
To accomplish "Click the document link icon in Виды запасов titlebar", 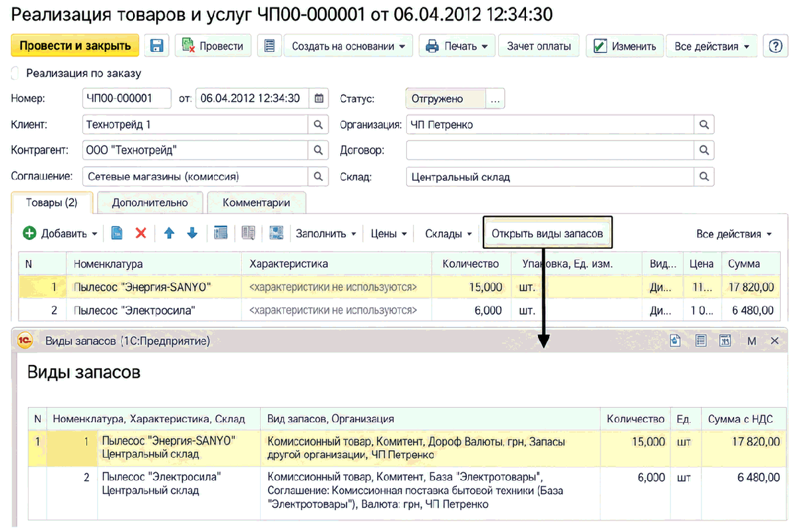I will click(x=676, y=340).
